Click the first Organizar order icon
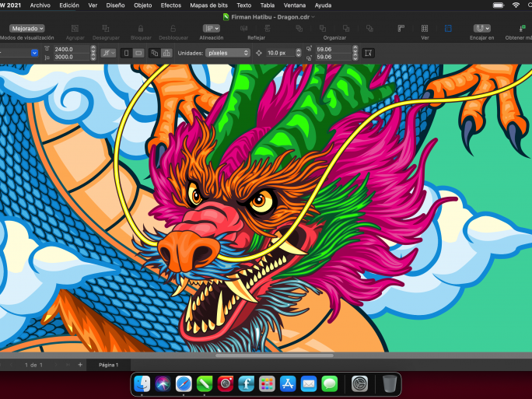Image resolution: width=532 pixels, height=399 pixels. 299,29
